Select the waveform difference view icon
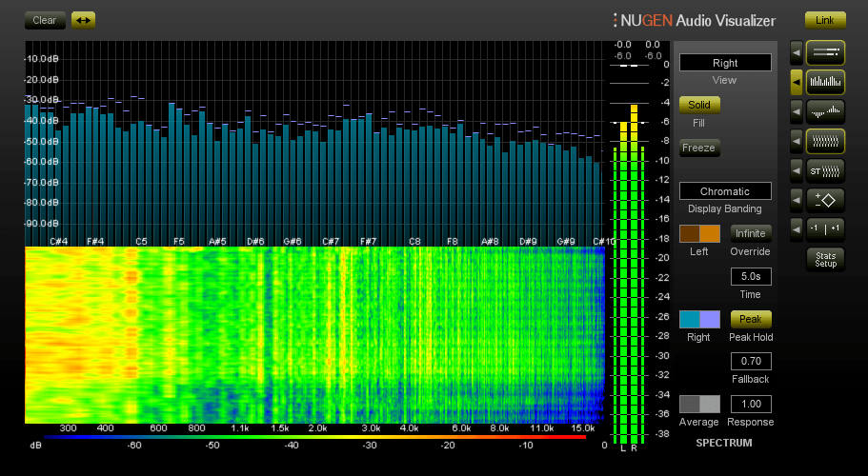 [x=825, y=111]
